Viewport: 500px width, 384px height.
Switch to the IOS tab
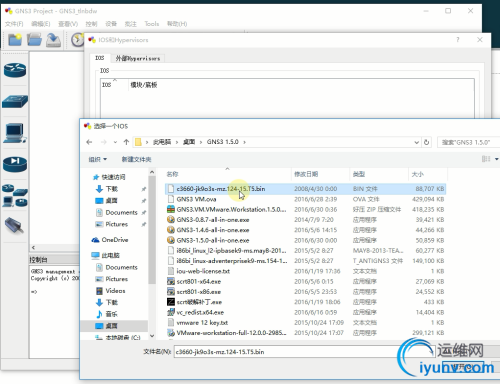(x=100, y=58)
